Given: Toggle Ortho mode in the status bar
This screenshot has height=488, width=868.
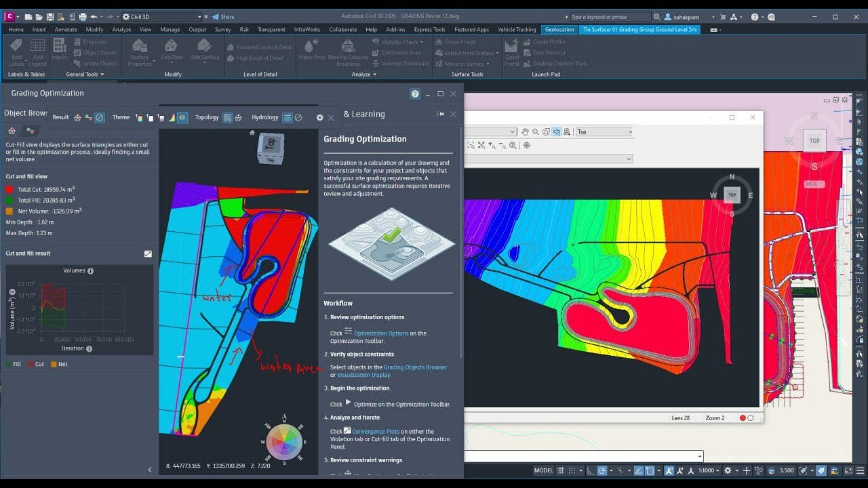Looking at the screenshot, I should coord(591,470).
